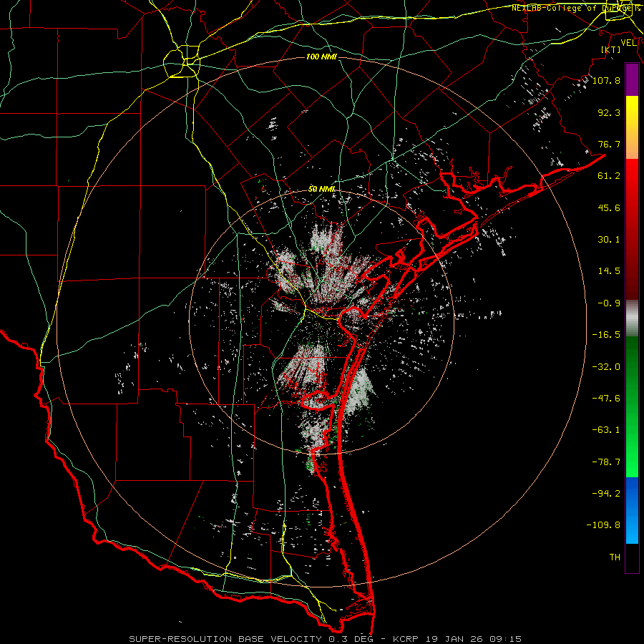Click the -16.5 scale value
644x644 pixels.
(606, 335)
